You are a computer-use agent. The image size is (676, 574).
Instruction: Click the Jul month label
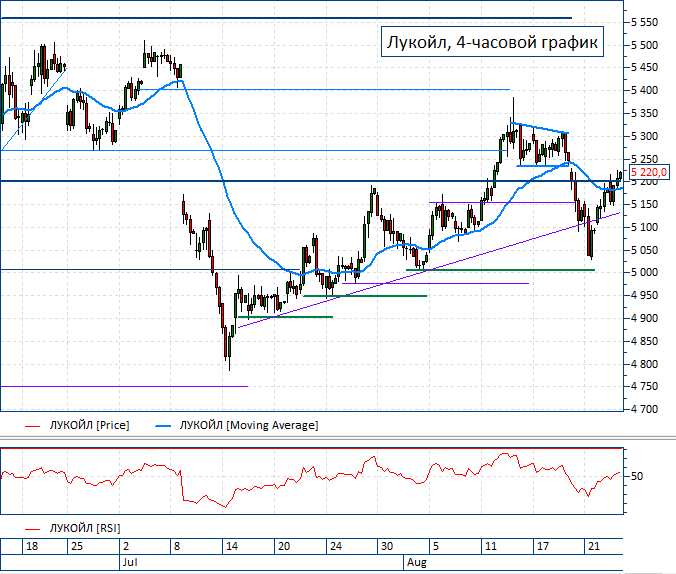coord(130,562)
